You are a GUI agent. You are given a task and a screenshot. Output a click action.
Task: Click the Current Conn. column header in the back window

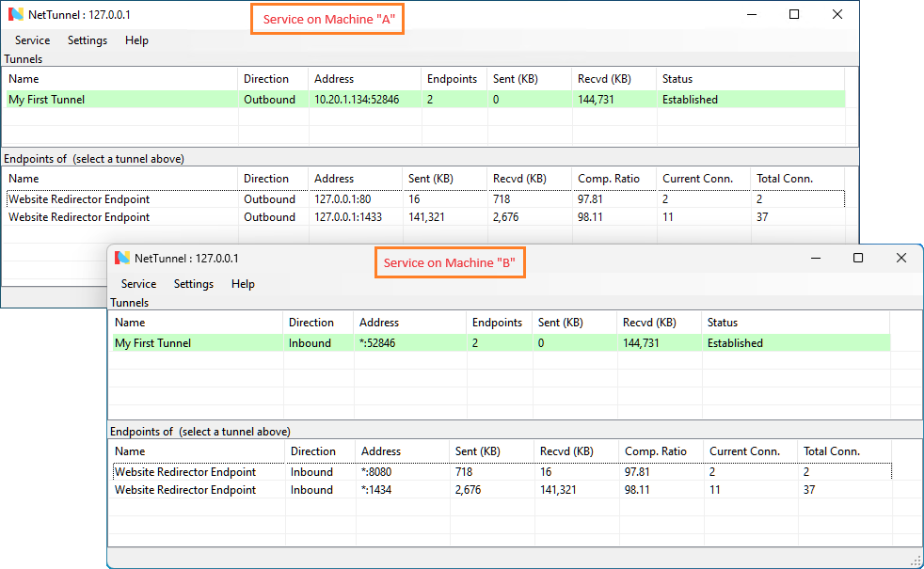[x=698, y=179]
